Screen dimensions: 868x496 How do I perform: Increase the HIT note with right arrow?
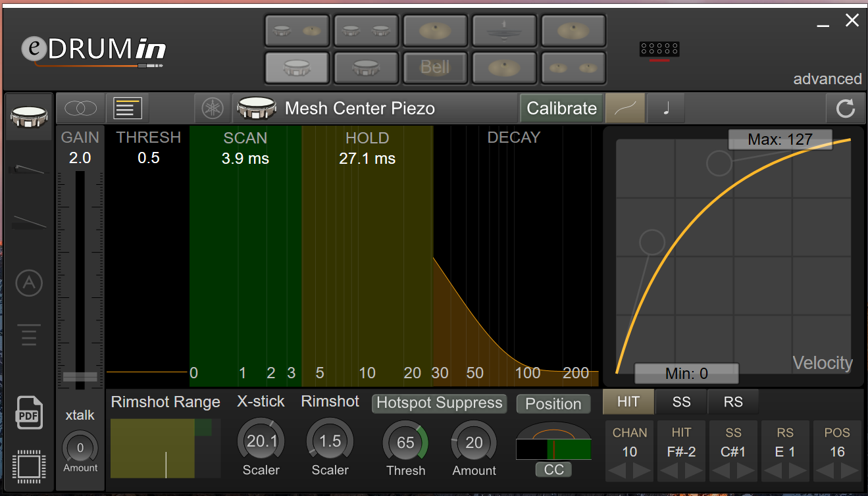pos(693,471)
